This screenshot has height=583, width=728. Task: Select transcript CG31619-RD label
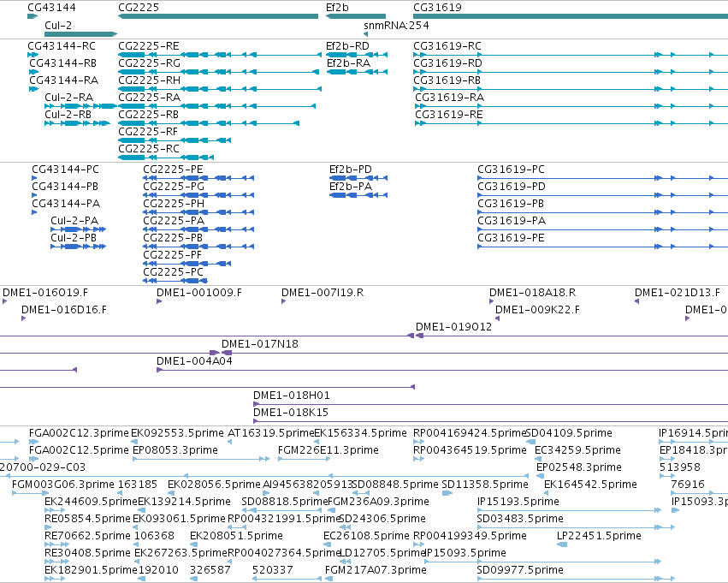tap(447, 63)
